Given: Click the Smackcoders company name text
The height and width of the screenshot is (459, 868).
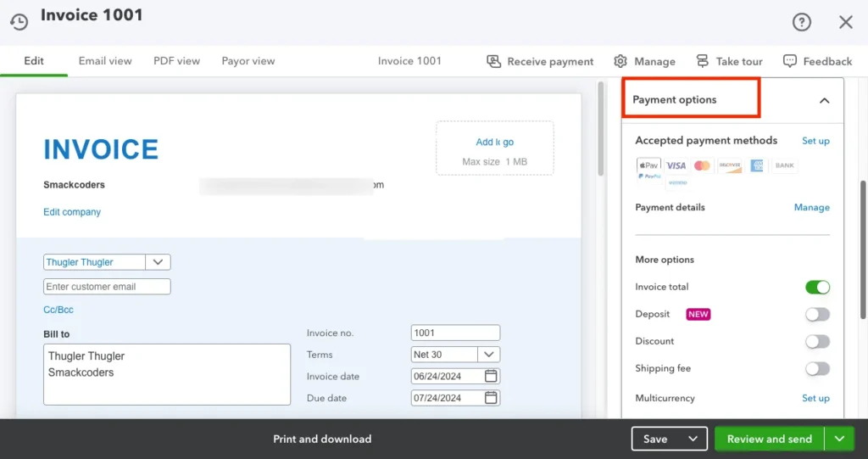Looking at the screenshot, I should point(75,185).
